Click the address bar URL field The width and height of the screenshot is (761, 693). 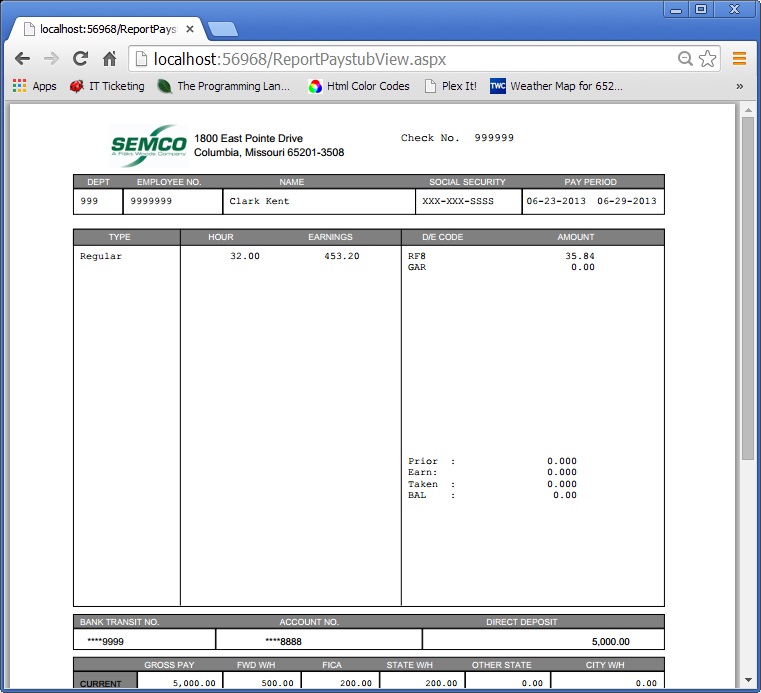400,59
